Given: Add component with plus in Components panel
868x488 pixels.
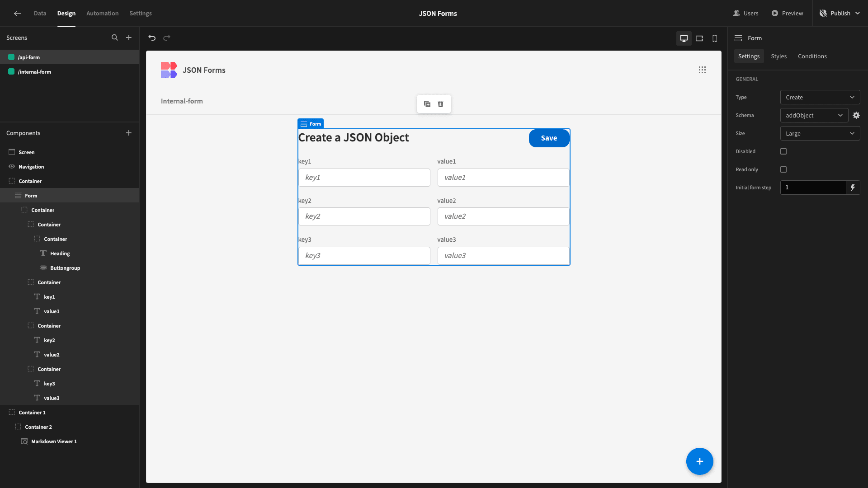Looking at the screenshot, I should tap(129, 133).
